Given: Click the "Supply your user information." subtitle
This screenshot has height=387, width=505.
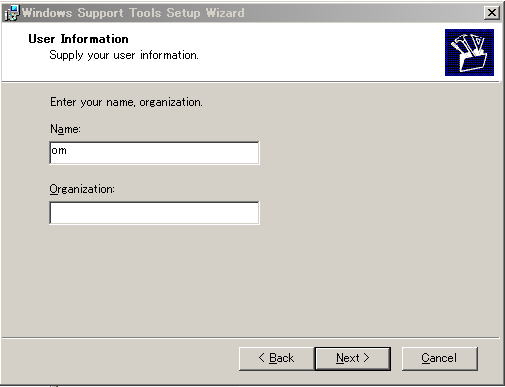Looking at the screenshot, I should [x=124, y=55].
